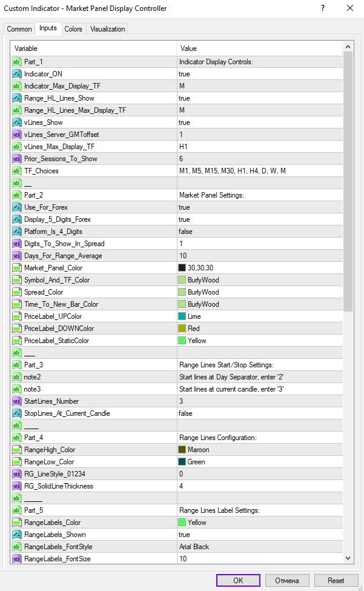Click the boolean icon beside vLines_Show

[x=16, y=122]
